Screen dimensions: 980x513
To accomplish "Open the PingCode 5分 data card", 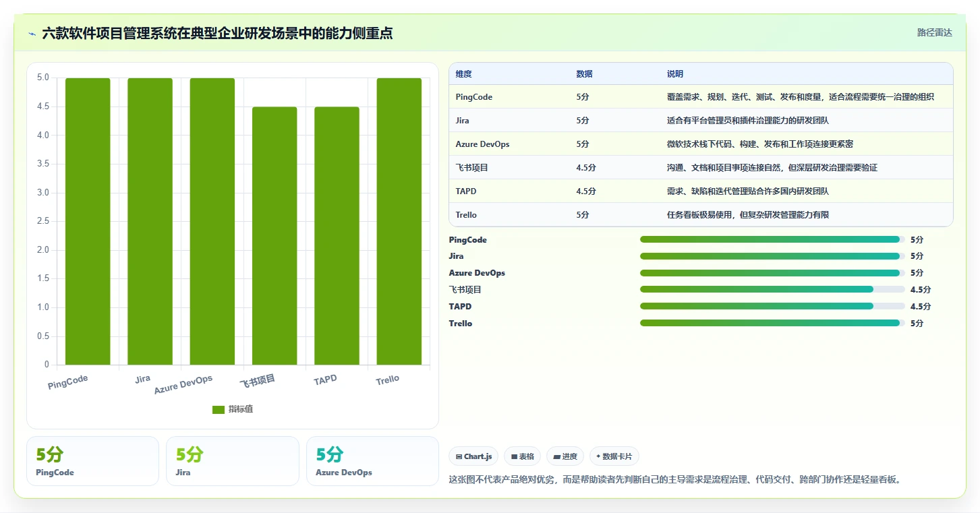I will click(x=92, y=461).
